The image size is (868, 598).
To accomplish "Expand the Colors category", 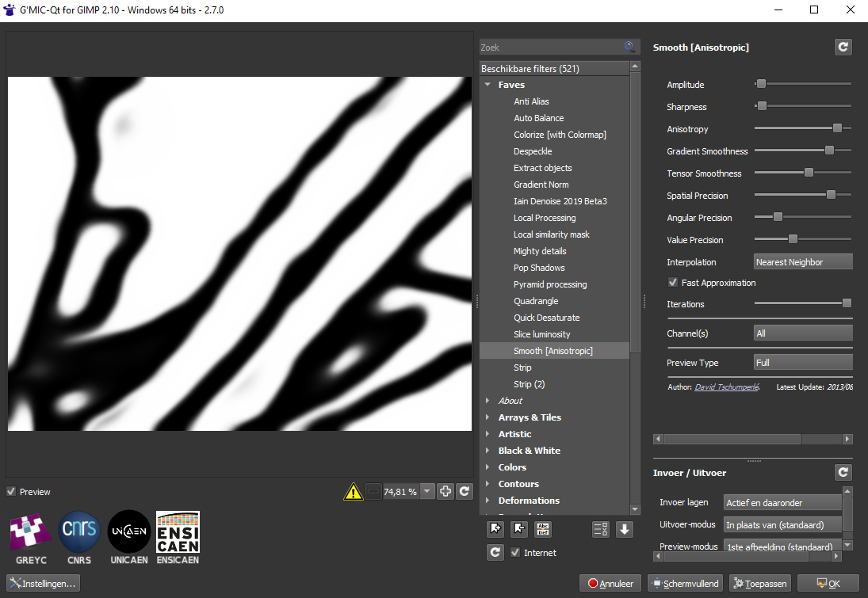I will point(488,467).
